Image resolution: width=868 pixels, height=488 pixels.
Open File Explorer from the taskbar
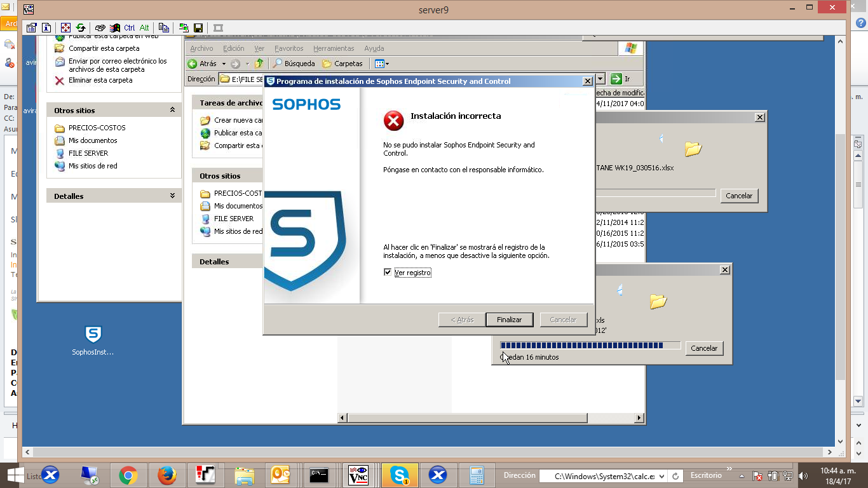[245, 475]
